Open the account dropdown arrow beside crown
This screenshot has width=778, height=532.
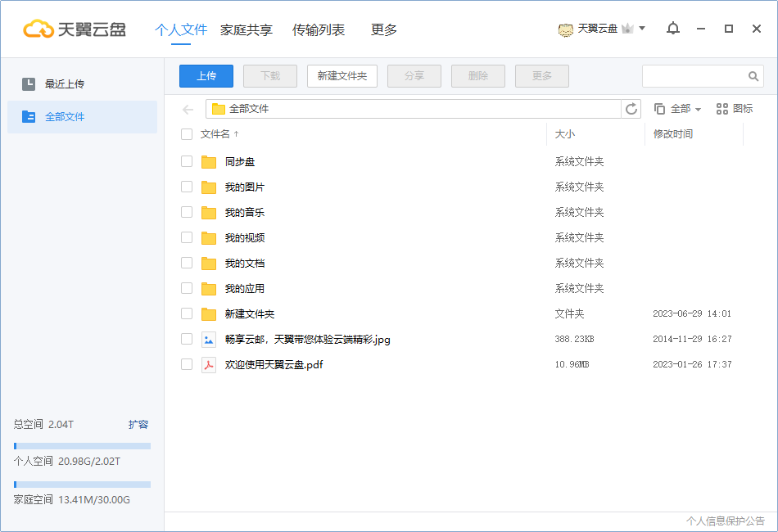pyautogui.click(x=642, y=29)
